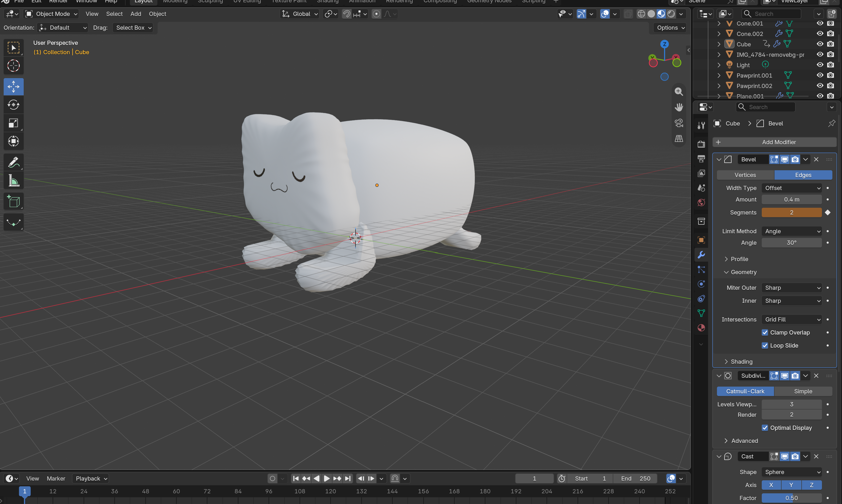Screen dimensions: 842x504
Task: Select Simple subdivision type
Action: pyautogui.click(x=803, y=391)
